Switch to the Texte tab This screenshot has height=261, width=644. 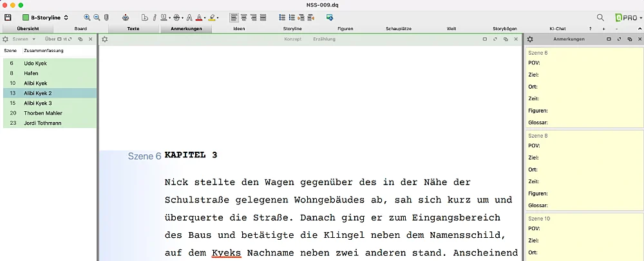[x=133, y=29]
